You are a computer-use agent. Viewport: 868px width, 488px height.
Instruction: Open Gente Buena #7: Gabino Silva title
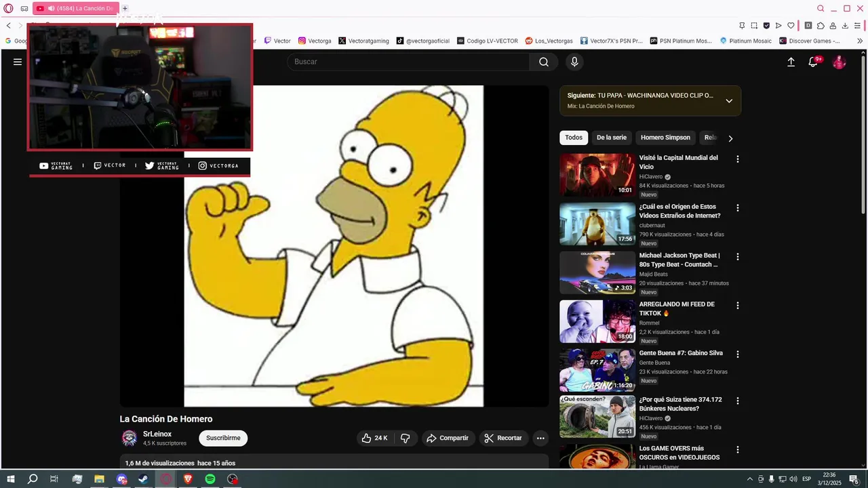[x=681, y=353]
